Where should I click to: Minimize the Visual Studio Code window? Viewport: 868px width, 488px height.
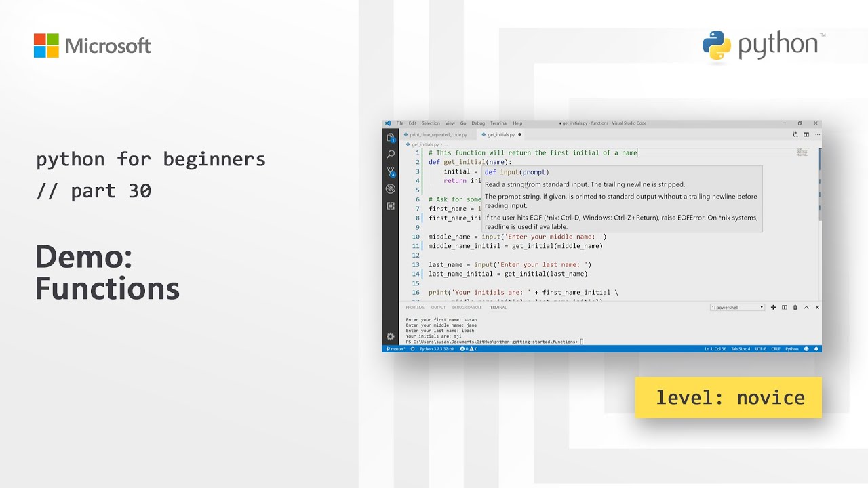click(x=783, y=123)
